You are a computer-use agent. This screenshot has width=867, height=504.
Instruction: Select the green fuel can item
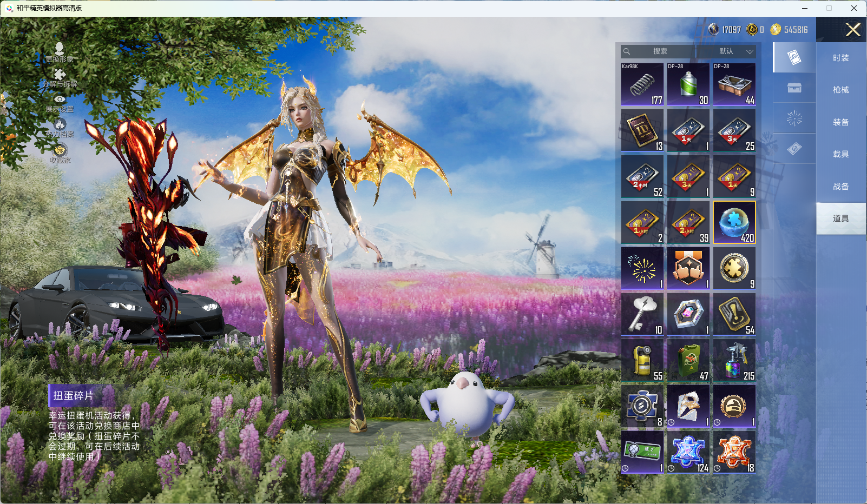coord(688,360)
